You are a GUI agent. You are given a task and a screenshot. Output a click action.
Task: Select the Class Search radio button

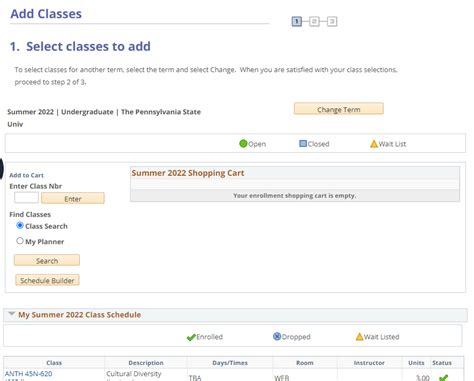[20, 226]
